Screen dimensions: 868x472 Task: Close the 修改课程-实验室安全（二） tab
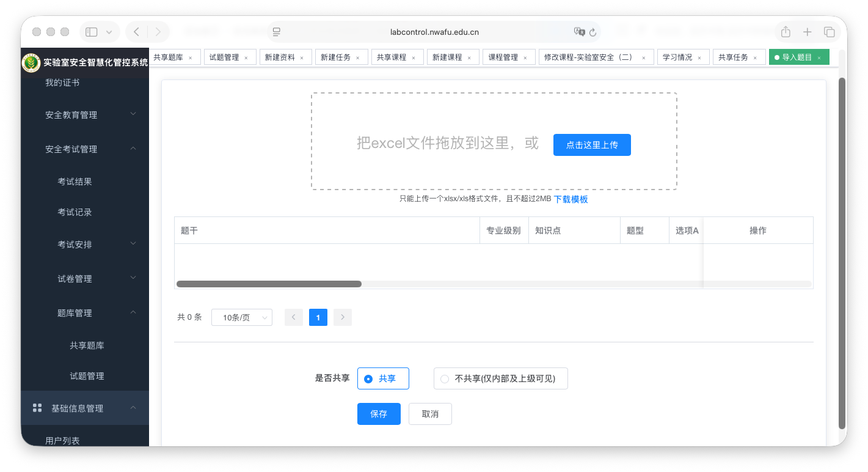click(x=644, y=57)
